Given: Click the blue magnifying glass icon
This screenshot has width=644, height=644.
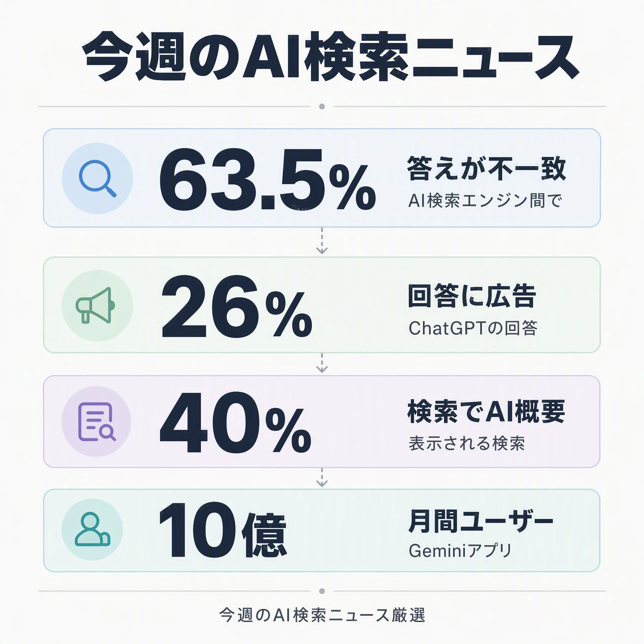Looking at the screenshot, I should pos(97,178).
